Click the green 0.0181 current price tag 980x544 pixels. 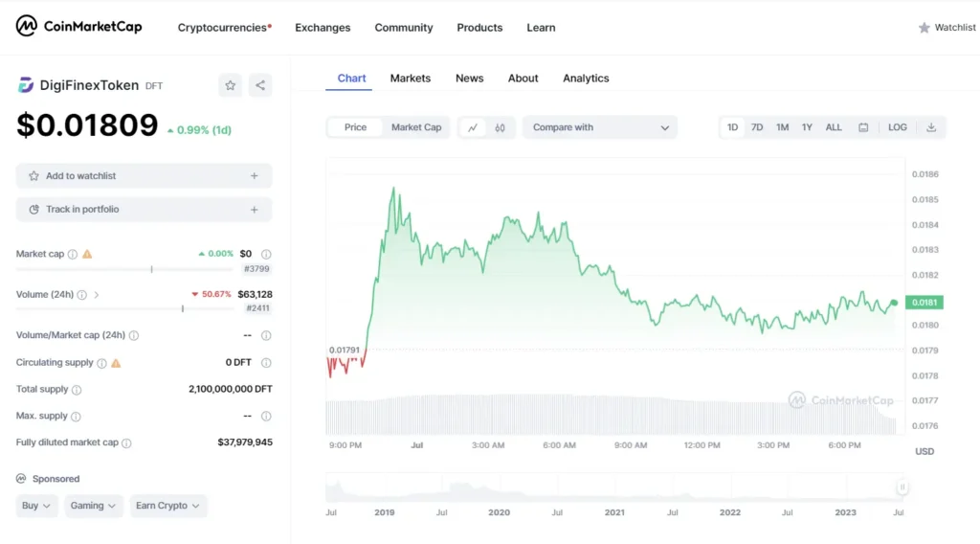(x=924, y=303)
